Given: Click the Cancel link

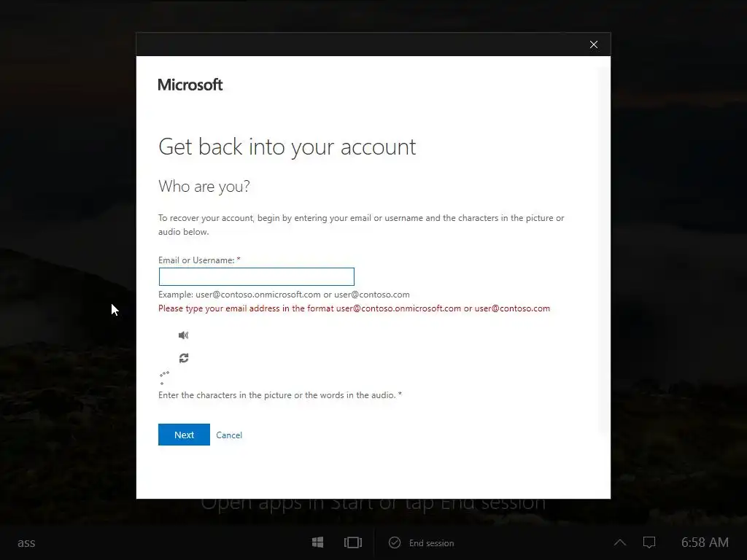Looking at the screenshot, I should [229, 435].
